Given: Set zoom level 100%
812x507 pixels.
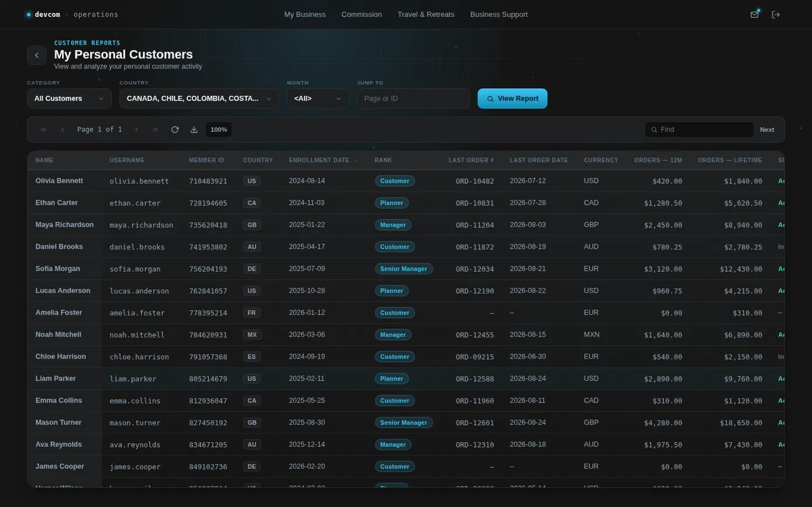Looking at the screenshot, I should tap(219, 130).
